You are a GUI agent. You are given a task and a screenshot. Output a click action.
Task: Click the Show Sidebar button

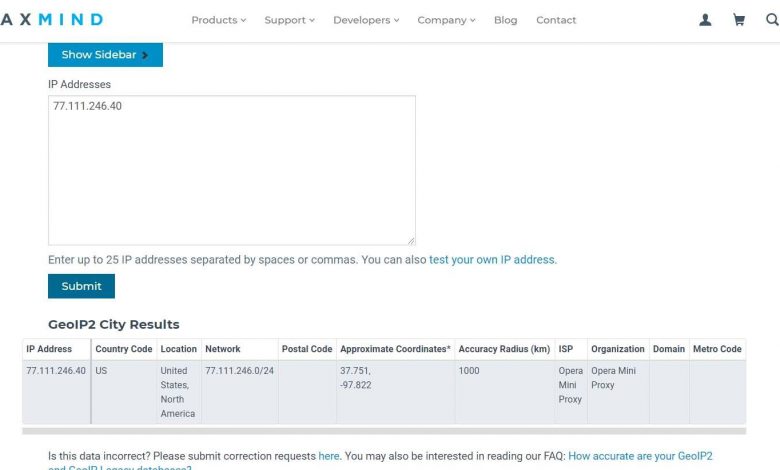pyautogui.click(x=105, y=55)
